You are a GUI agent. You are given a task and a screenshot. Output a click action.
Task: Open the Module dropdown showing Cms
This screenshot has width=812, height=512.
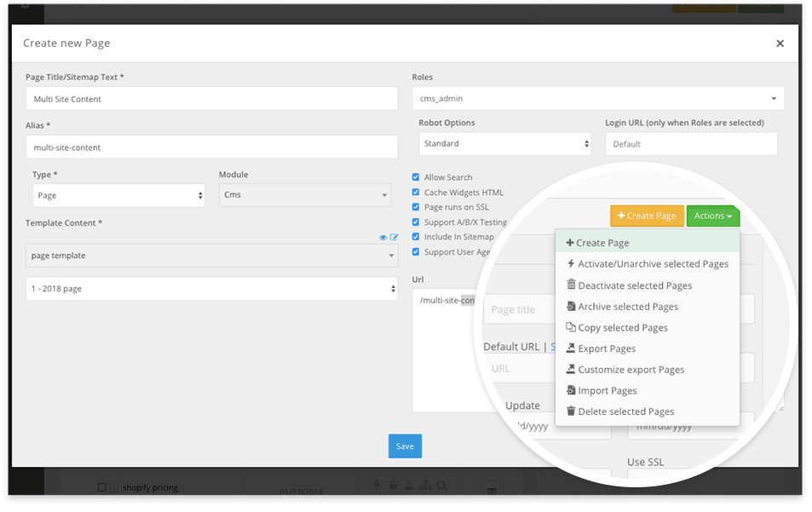tap(304, 195)
